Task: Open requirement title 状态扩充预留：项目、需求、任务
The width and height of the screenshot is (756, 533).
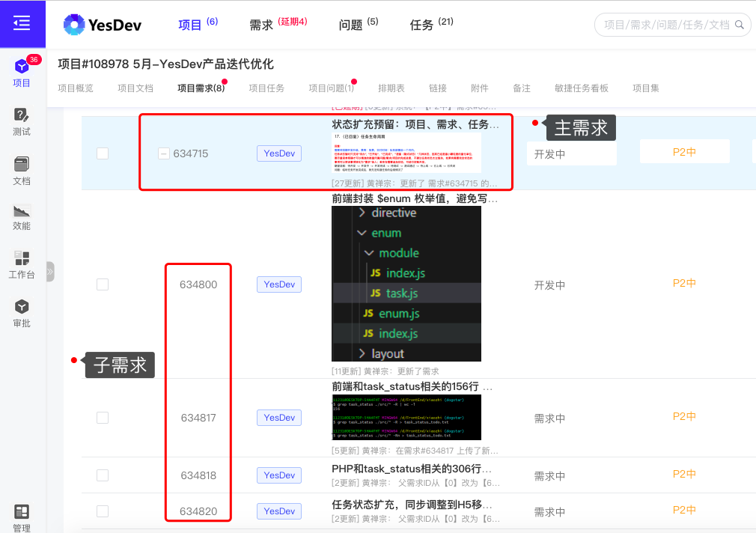Action: tap(415, 124)
